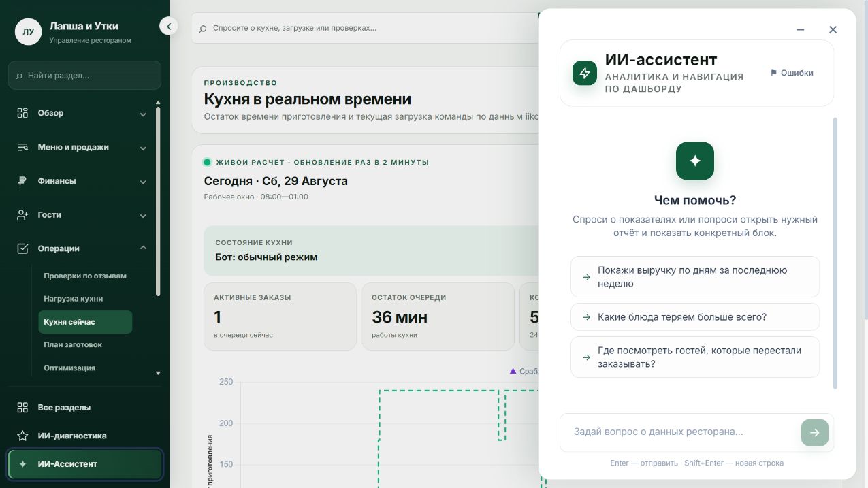Open ИИ-диагностика section
This screenshot has width=868, height=488.
(85, 436)
